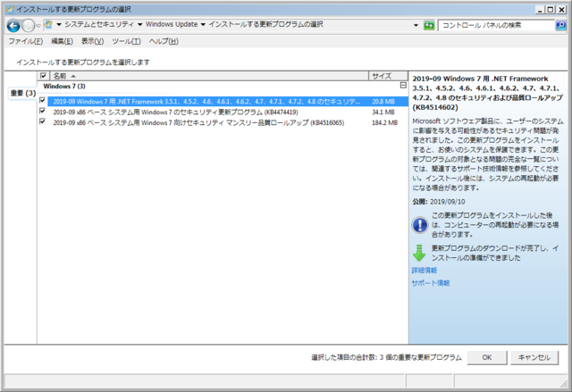572x392 pixels.
Task: Uncheck the KB4516065 monthly rollup checkbox
Action: click(x=42, y=121)
